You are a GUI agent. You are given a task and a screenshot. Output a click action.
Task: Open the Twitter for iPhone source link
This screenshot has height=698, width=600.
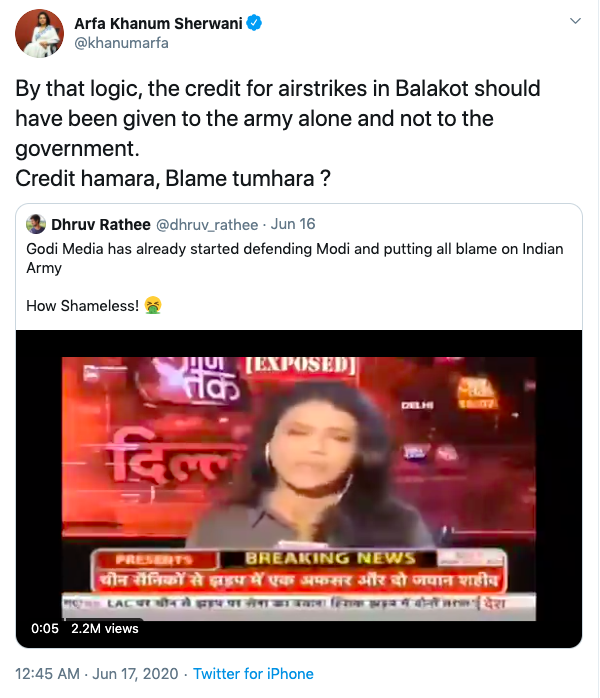[x=253, y=674]
